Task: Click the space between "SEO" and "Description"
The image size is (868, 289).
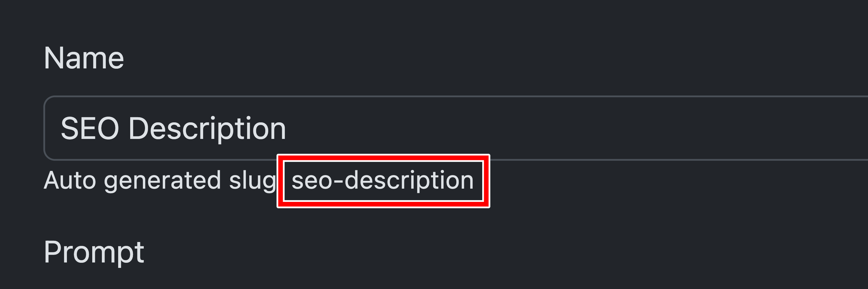Action: tap(124, 128)
